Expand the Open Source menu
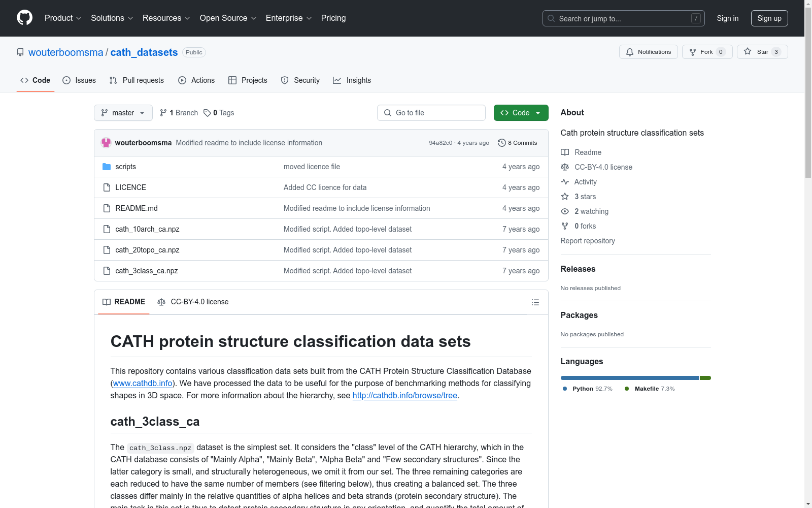The height and width of the screenshot is (508, 812). 228,18
